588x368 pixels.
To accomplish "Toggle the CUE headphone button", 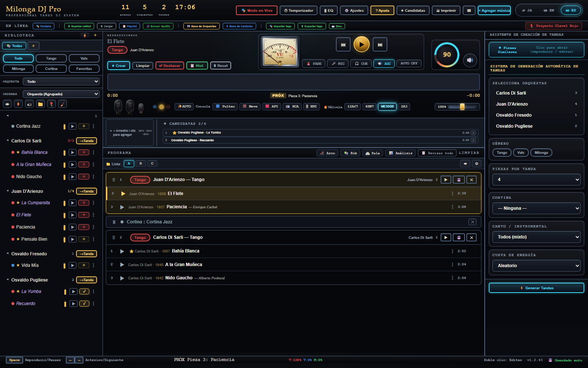I will pyautogui.click(x=361, y=63).
